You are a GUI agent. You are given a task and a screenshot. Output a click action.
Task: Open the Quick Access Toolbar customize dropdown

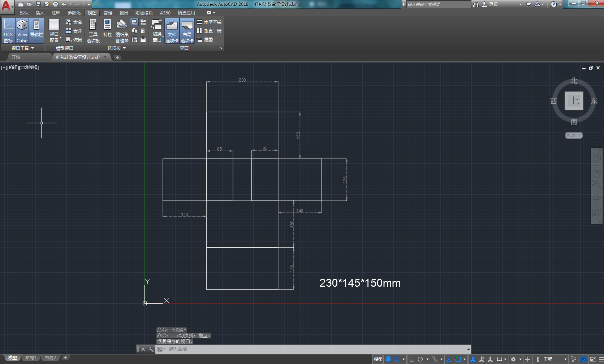coord(89,4)
